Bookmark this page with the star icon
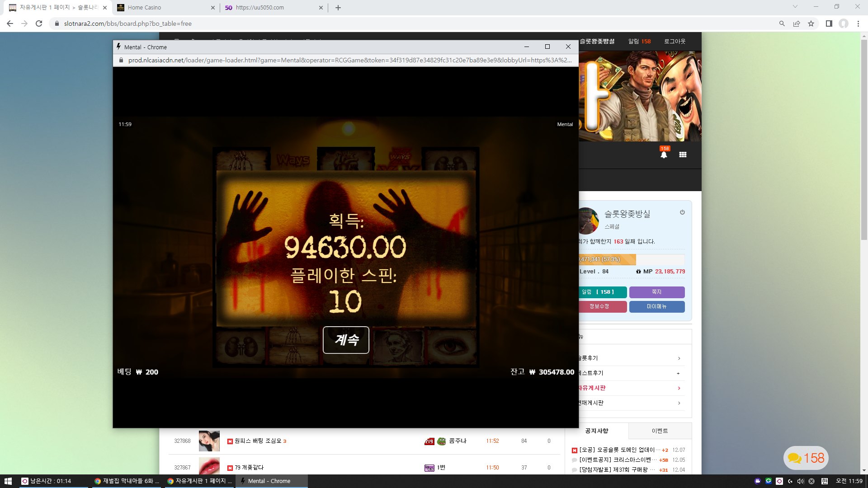868x488 pixels. point(811,23)
